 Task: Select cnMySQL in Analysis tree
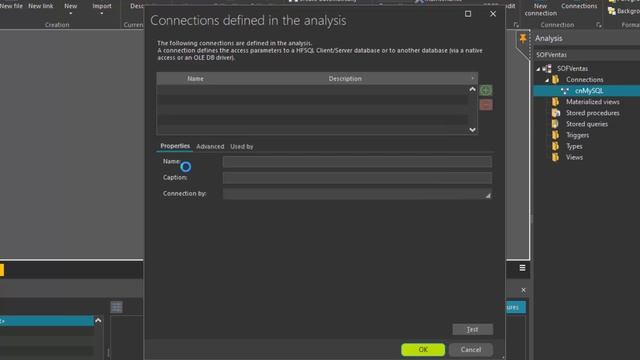click(589, 91)
